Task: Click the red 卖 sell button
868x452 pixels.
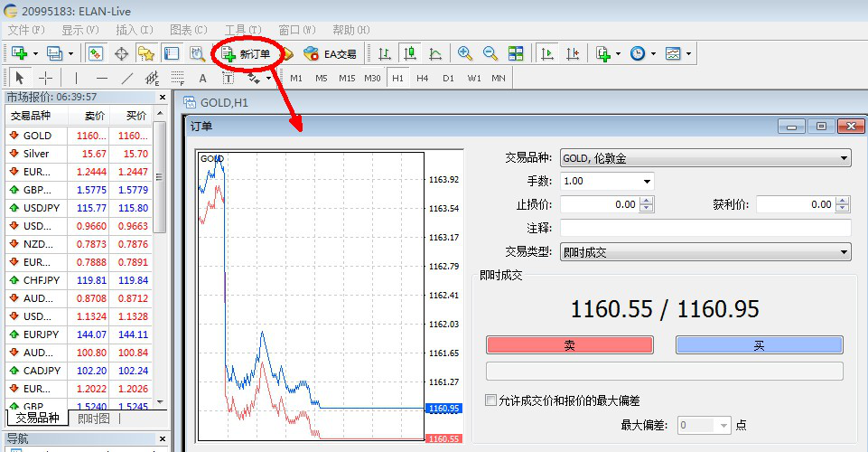Action: click(570, 345)
